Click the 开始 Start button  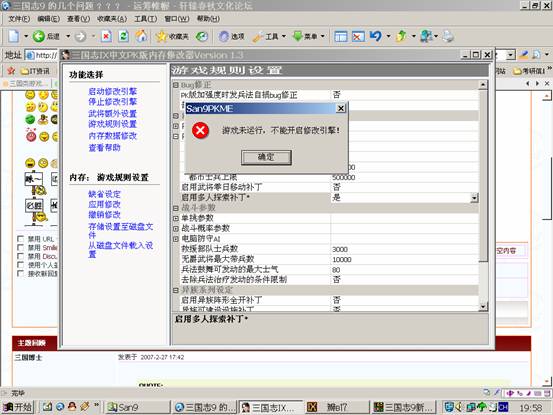pyautogui.click(x=18, y=407)
